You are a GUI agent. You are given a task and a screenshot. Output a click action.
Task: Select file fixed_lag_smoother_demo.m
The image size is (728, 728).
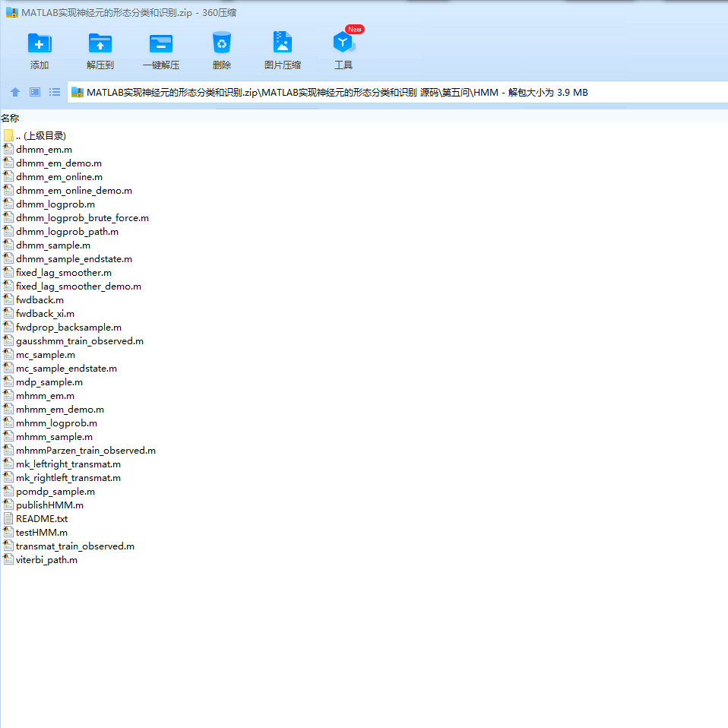(78, 286)
